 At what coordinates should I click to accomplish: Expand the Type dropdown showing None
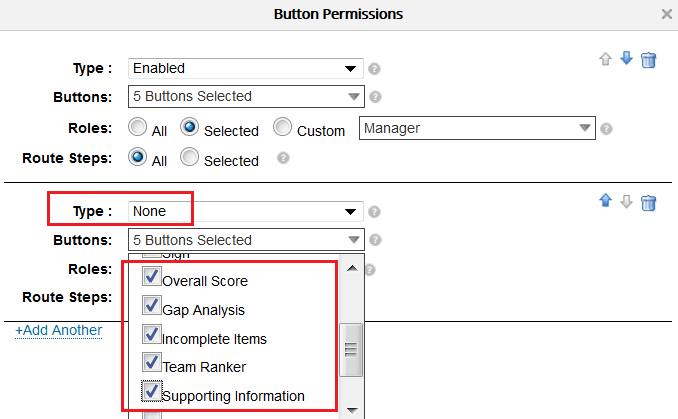pyautogui.click(x=245, y=212)
